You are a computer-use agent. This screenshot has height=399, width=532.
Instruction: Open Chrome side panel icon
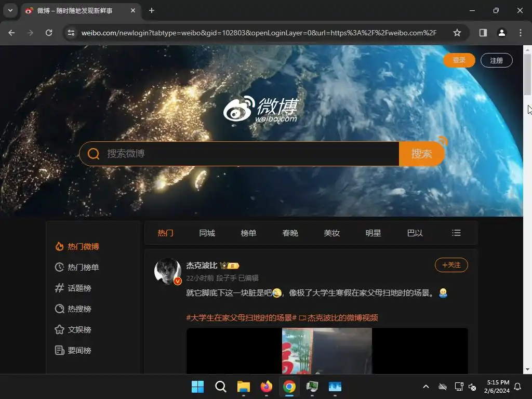[483, 33]
